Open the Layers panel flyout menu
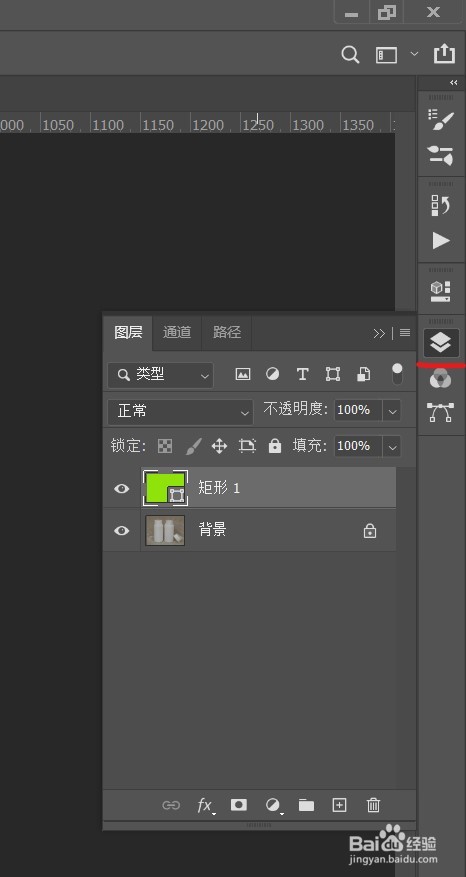 pos(405,333)
